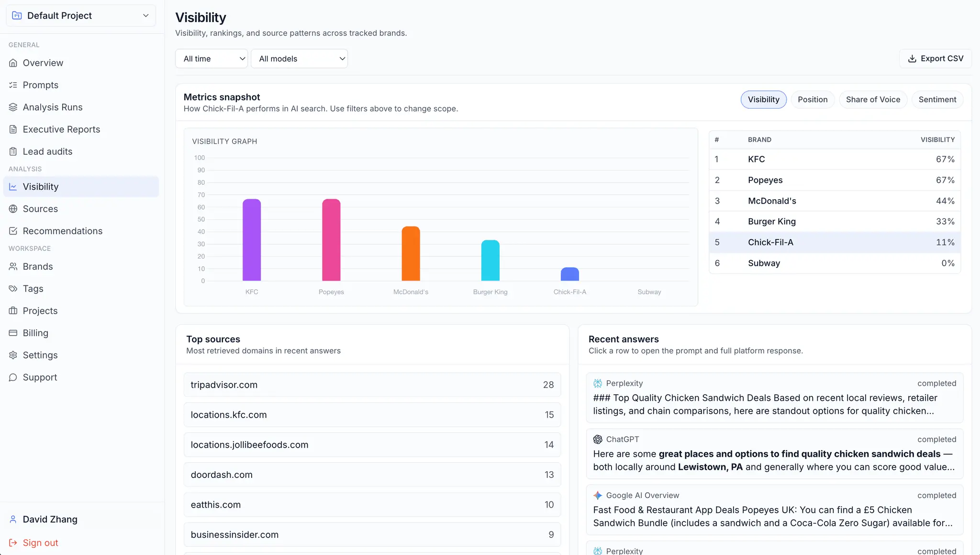Image resolution: width=980 pixels, height=555 pixels.
Task: Click the Visibility chart icon in sidebar
Action: point(13,187)
